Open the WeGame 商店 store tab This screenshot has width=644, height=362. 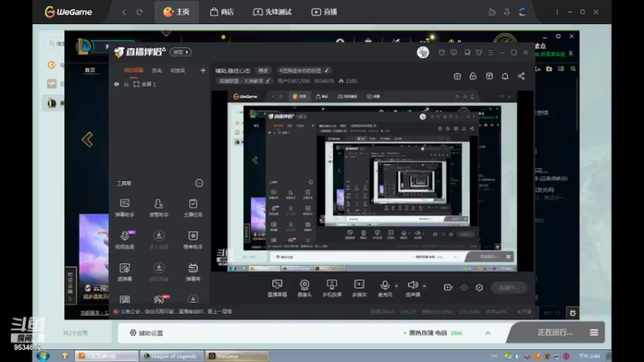point(222,12)
